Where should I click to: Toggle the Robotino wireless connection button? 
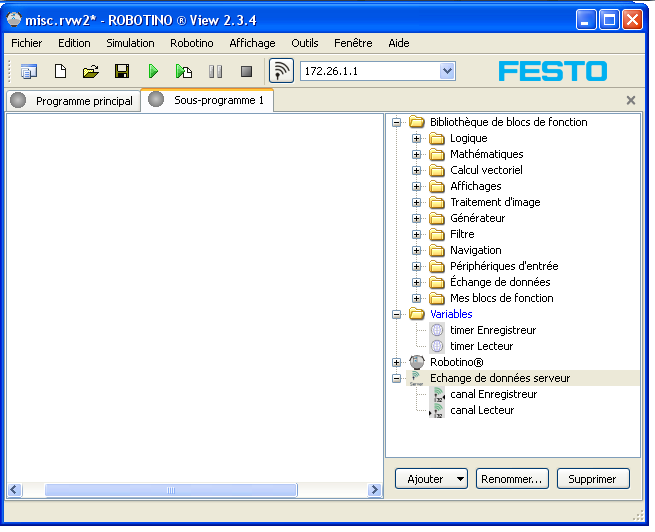(281, 71)
